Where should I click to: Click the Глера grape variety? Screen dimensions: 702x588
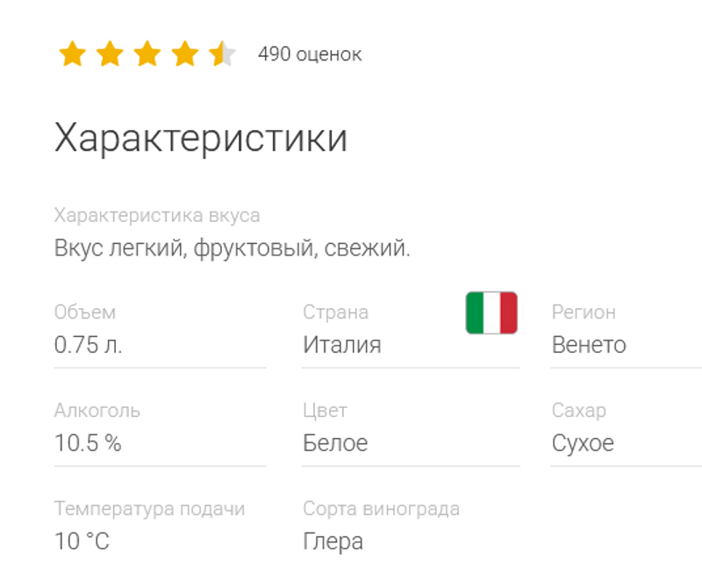pos(333,541)
